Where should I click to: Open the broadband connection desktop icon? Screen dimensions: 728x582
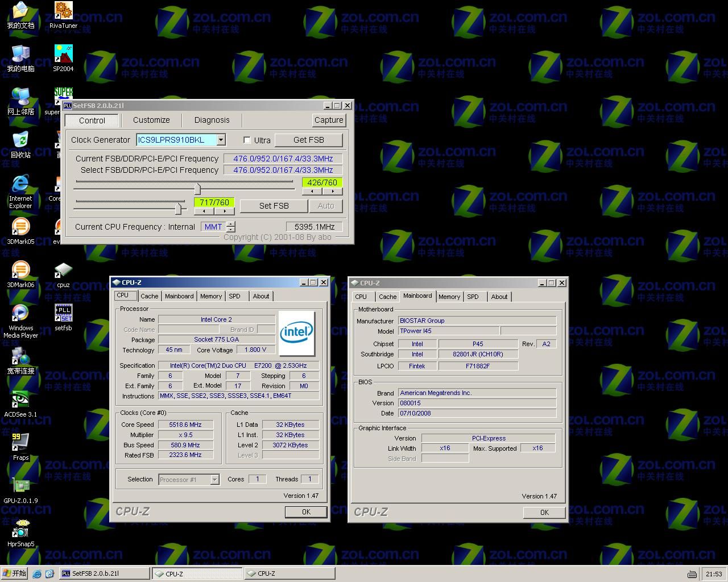point(20,361)
